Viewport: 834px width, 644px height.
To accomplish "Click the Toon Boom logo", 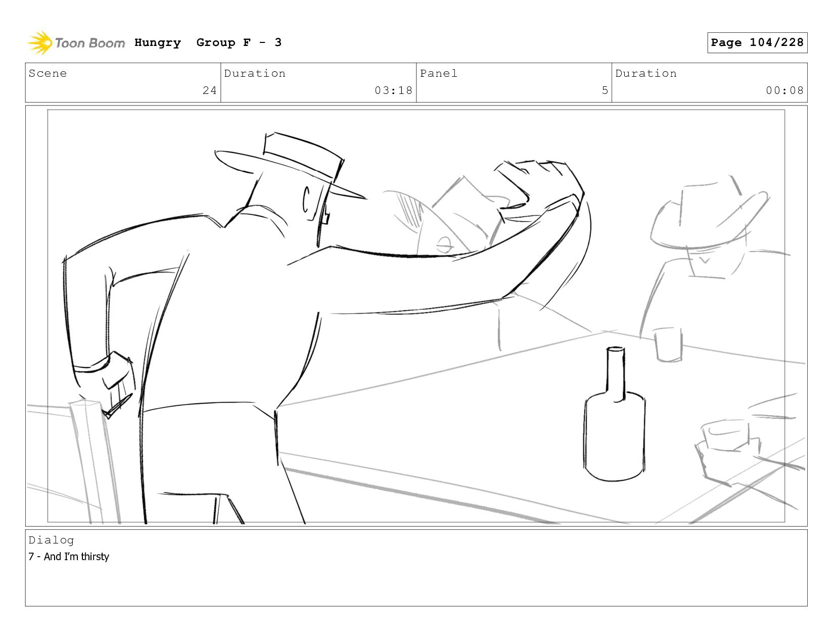I will [76, 43].
